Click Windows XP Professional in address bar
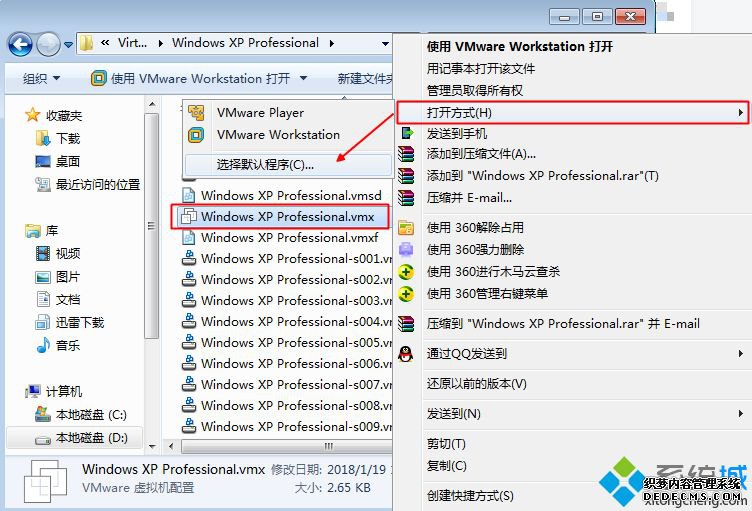Image resolution: width=752 pixels, height=511 pixels. 245,43
